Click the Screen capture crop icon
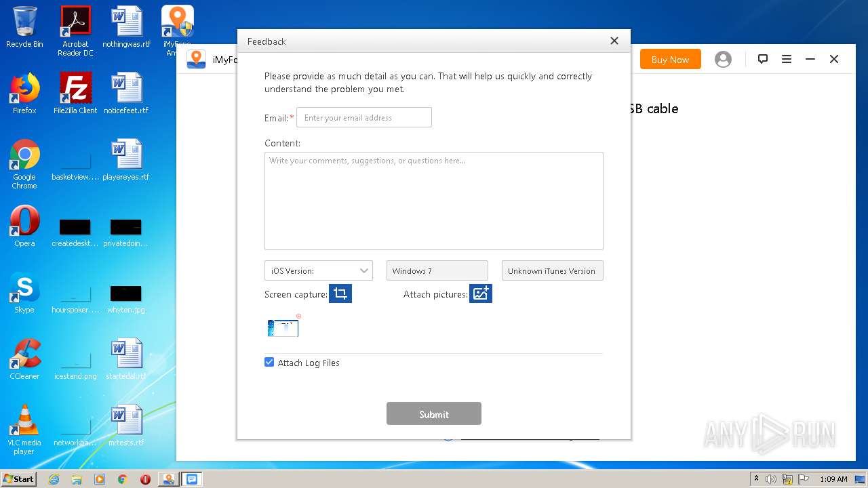 point(340,293)
